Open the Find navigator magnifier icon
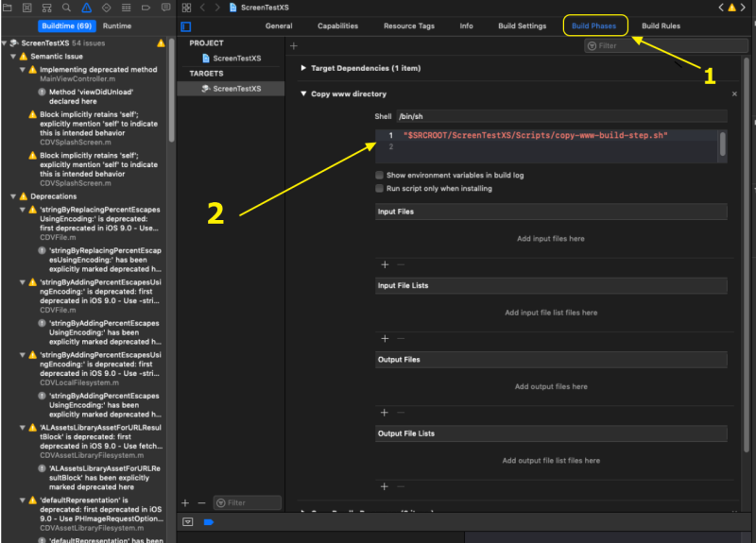756x543 pixels. (x=66, y=8)
